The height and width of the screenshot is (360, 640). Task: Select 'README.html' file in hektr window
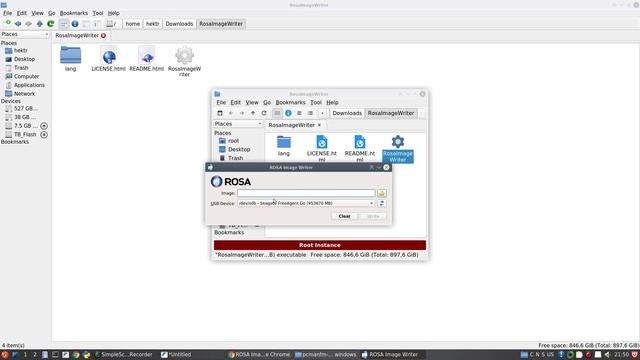point(147,59)
